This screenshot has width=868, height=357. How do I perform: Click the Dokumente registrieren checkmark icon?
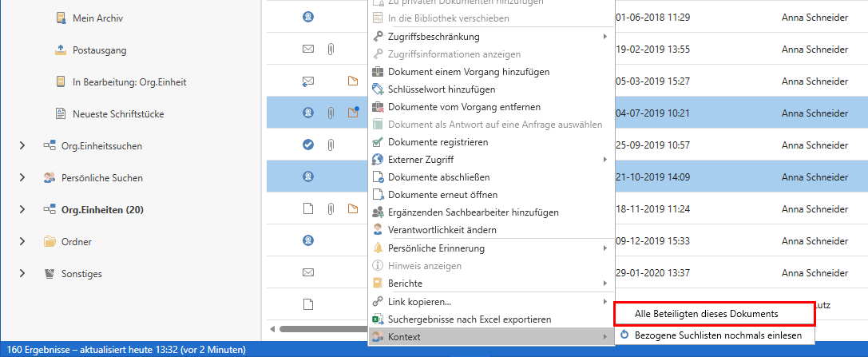(379, 142)
